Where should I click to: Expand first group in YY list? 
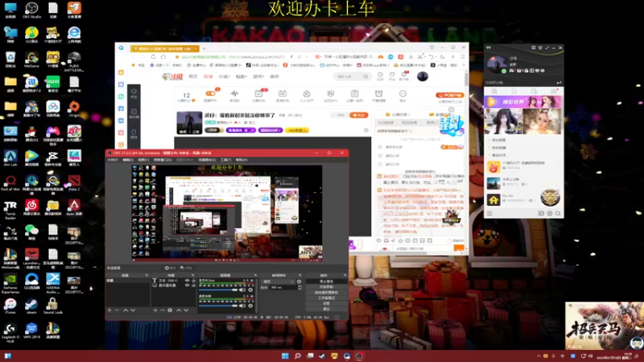tap(489, 140)
